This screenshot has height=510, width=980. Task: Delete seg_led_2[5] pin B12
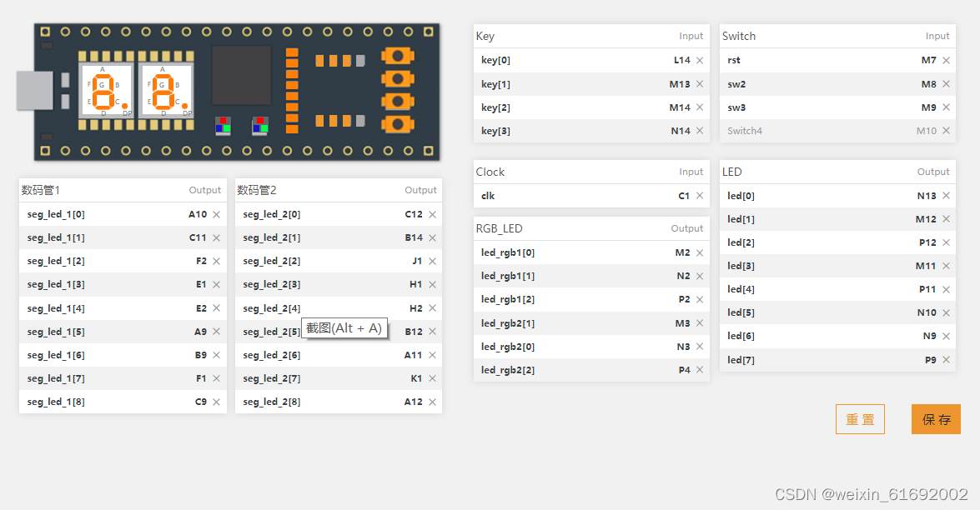click(433, 332)
